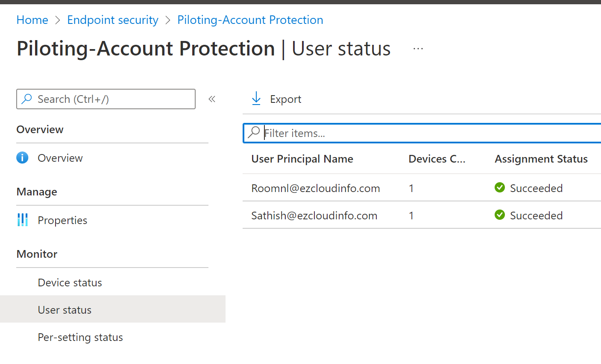The height and width of the screenshot is (364, 601).
Task: Open Per-setting status page
Action: [80, 337]
